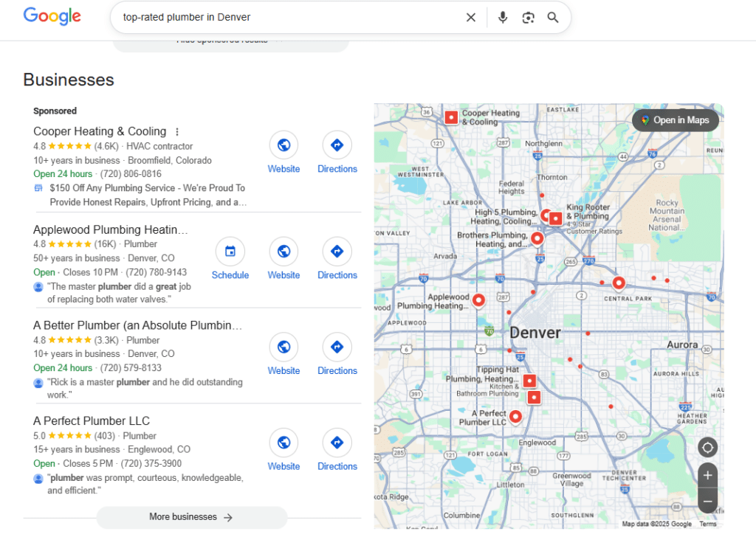
Task: Open A Perfect Plumber LLC listing title
Action: click(x=92, y=421)
